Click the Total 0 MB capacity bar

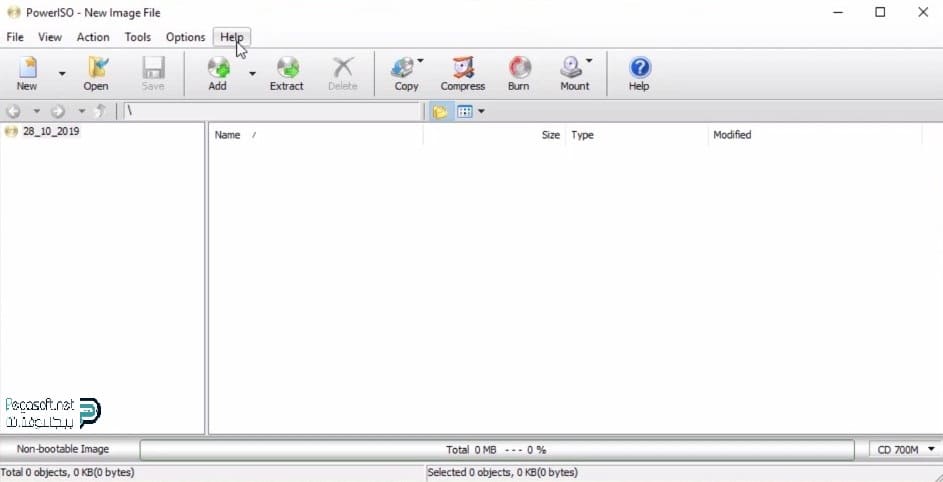tap(497, 450)
